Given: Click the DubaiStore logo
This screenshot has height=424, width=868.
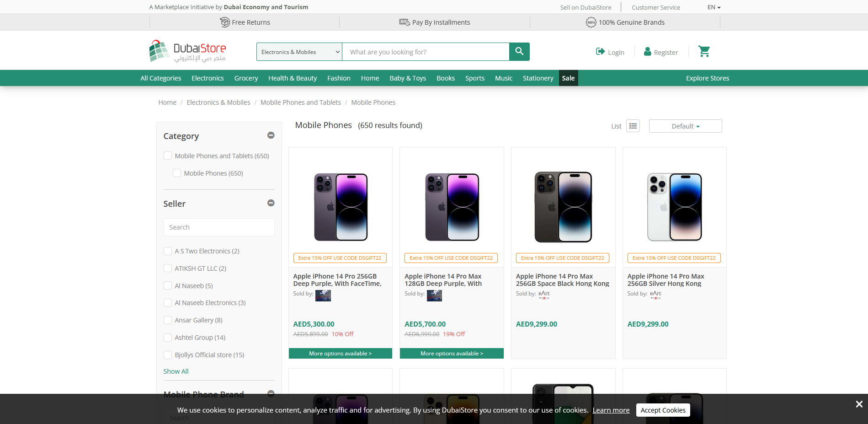Looking at the screenshot, I should tap(187, 51).
